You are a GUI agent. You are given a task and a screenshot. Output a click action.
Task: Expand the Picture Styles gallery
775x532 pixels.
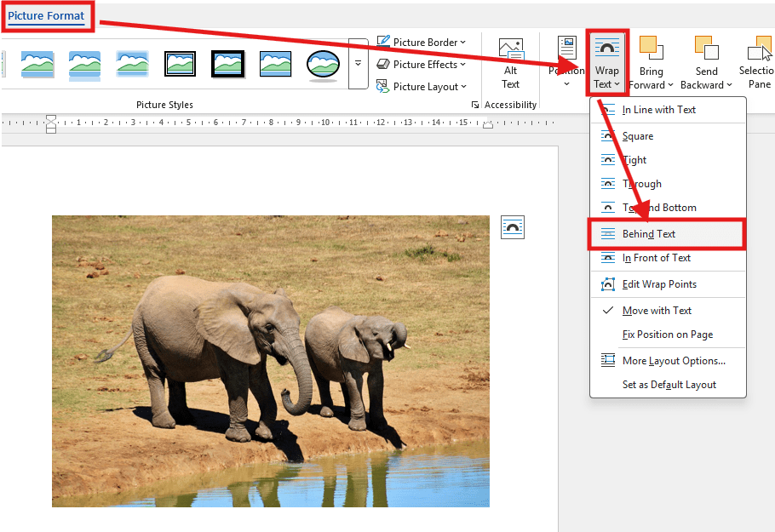(x=357, y=63)
